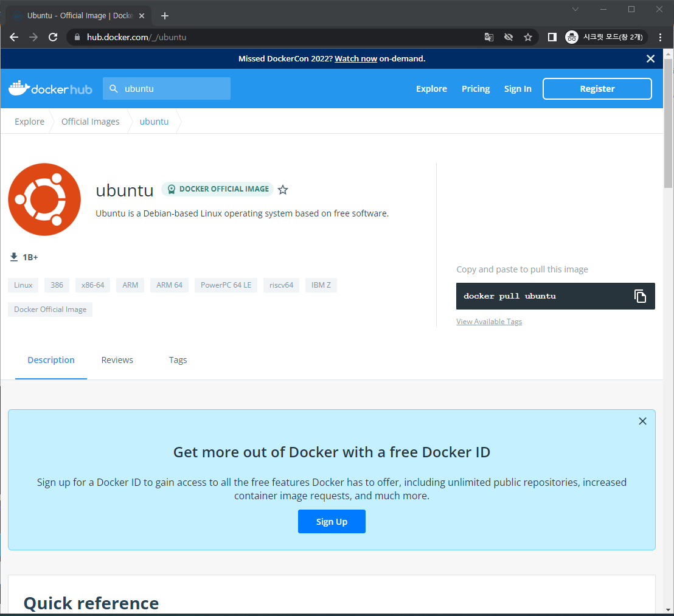674x616 pixels.
Task: Click the blue Sign Up button
Action: tap(332, 522)
